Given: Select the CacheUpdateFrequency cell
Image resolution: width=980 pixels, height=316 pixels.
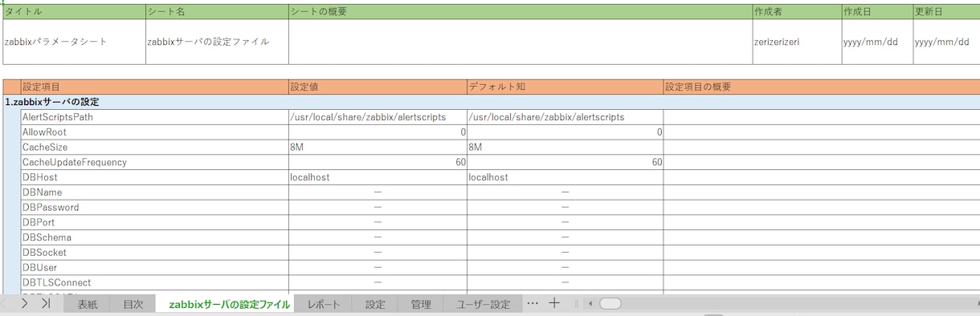Looking at the screenshot, I should pos(154,162).
